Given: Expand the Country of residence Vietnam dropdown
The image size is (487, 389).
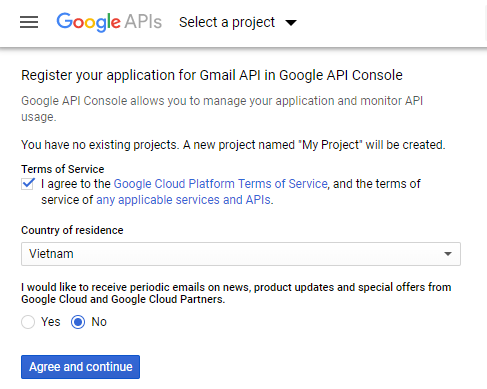Looking at the screenshot, I should coord(241,254).
